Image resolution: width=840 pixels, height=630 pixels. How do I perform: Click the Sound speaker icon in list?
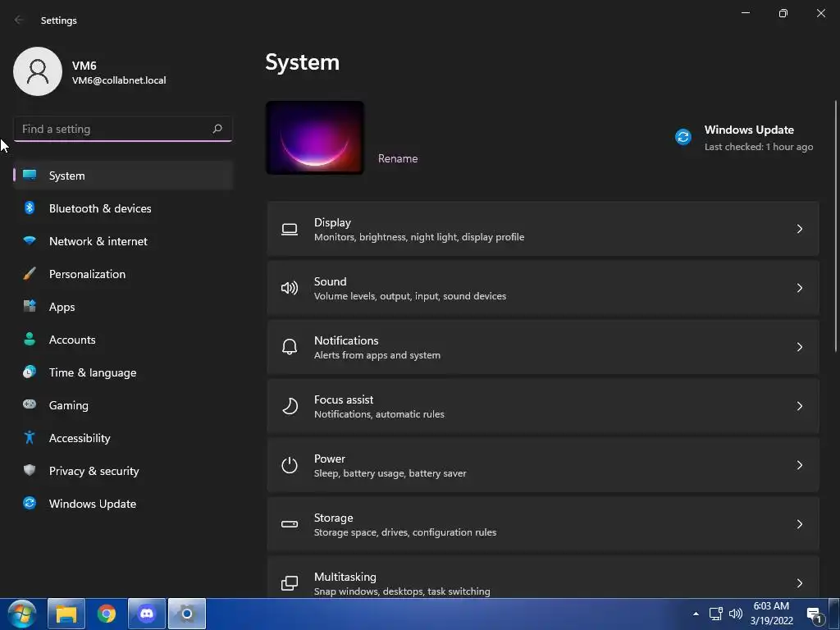click(x=290, y=288)
